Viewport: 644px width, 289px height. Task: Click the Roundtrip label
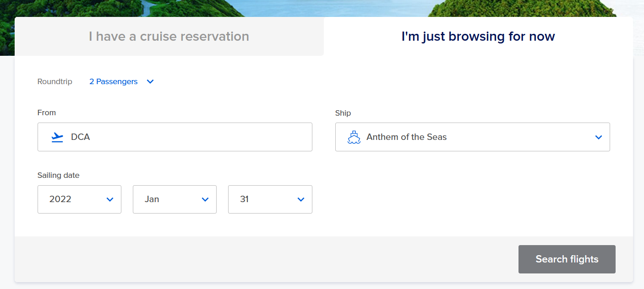pos(55,82)
